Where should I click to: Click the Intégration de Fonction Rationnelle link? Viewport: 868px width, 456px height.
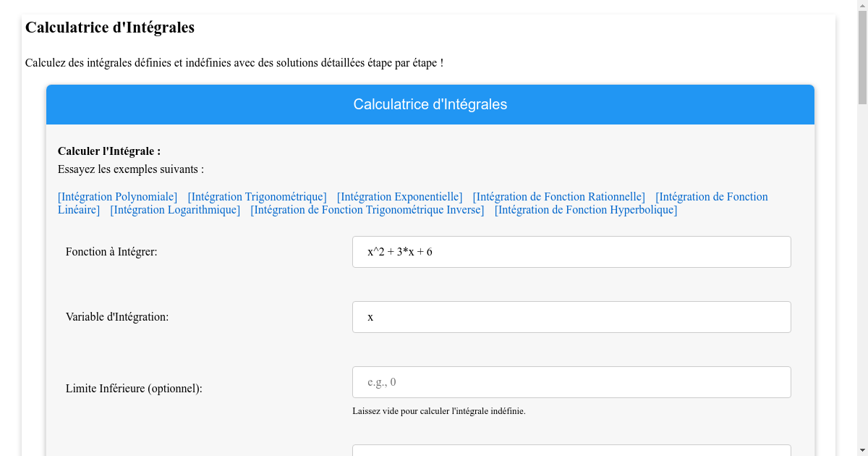(x=558, y=196)
